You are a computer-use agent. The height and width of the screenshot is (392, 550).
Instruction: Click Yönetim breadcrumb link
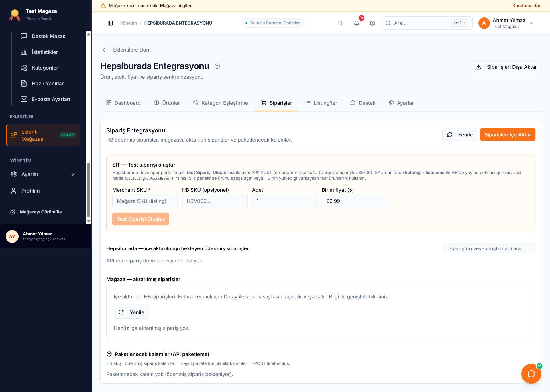pos(129,23)
